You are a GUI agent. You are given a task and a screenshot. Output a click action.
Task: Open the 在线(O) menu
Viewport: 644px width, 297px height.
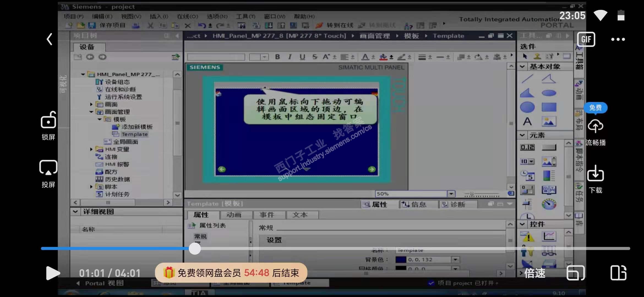tap(187, 16)
